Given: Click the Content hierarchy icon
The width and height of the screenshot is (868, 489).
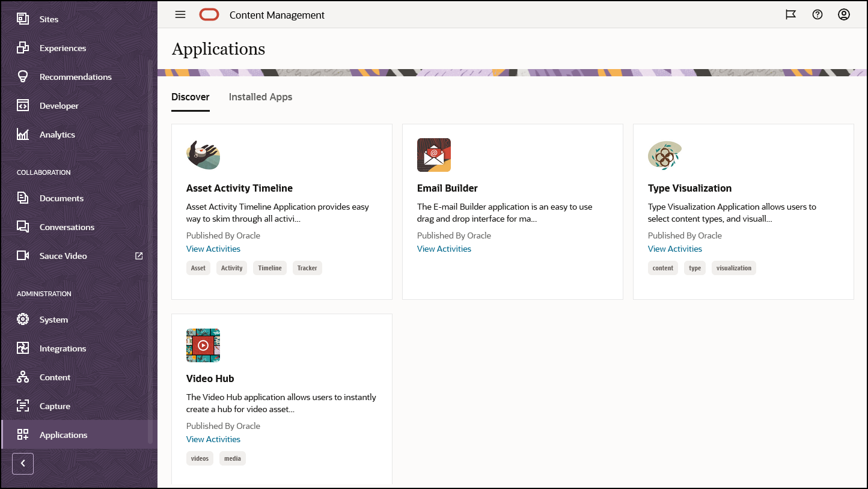Looking at the screenshot, I should point(23,377).
